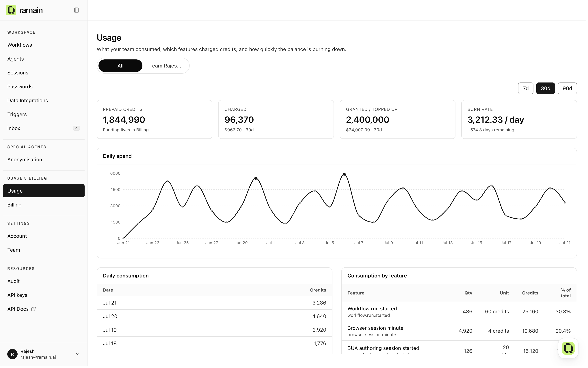
Task: Open Passwords page
Action: click(44, 87)
